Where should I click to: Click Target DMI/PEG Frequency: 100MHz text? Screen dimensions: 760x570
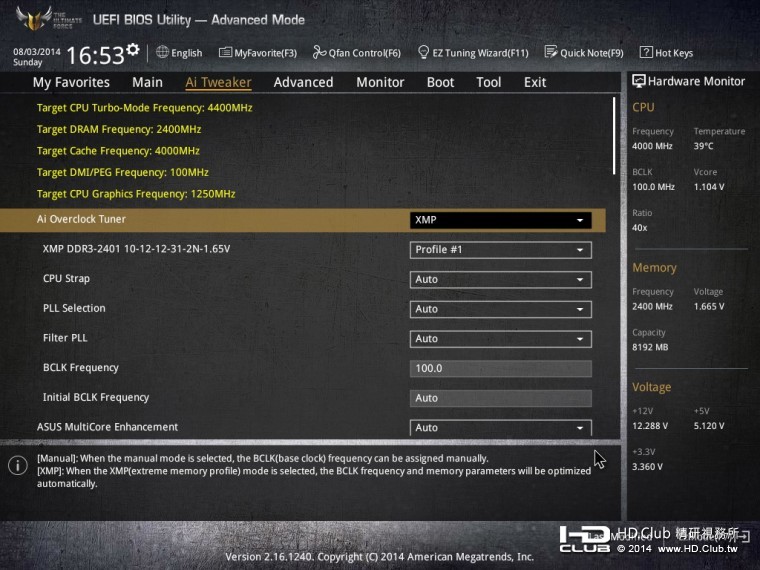pos(123,173)
